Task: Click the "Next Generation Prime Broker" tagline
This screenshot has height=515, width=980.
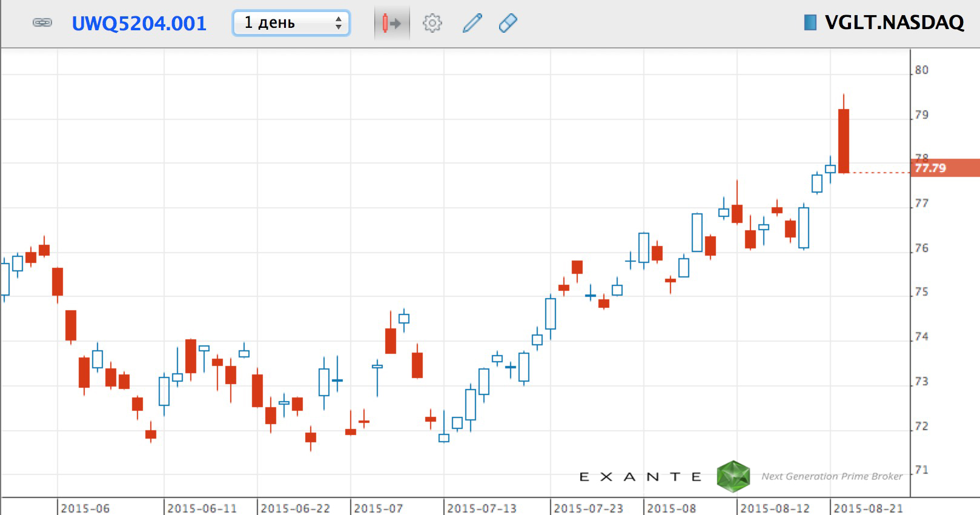Action: click(832, 476)
